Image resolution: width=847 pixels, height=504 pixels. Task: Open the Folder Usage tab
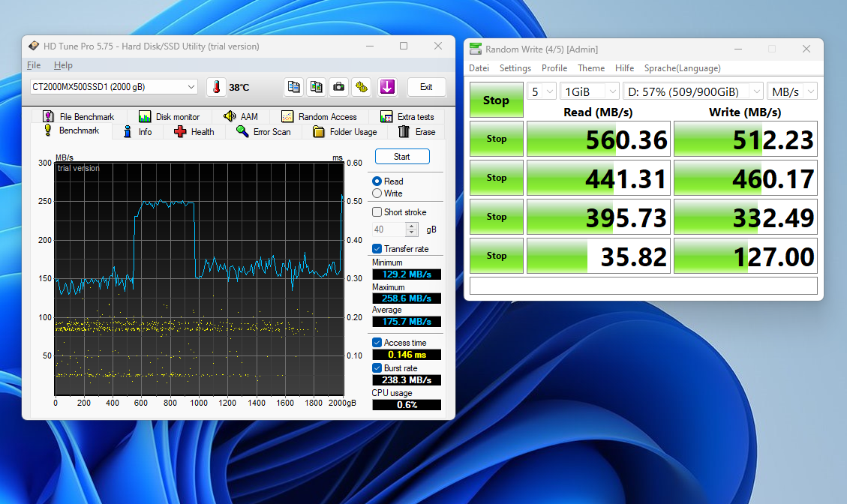tap(344, 132)
